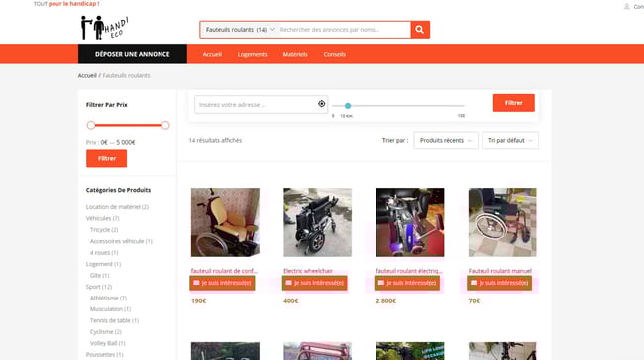This screenshot has width=644, height=360.
Task: Click the Accueil breadcrumb link
Action: [87, 75]
